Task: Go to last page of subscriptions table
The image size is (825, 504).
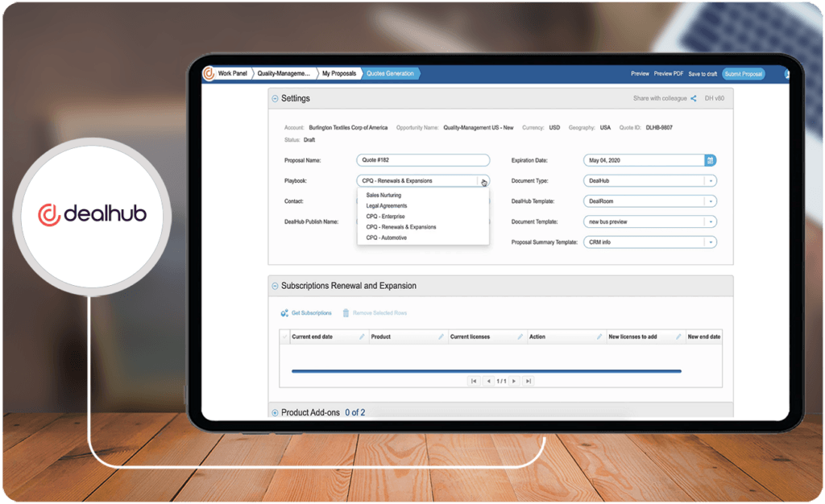Action: [529, 381]
